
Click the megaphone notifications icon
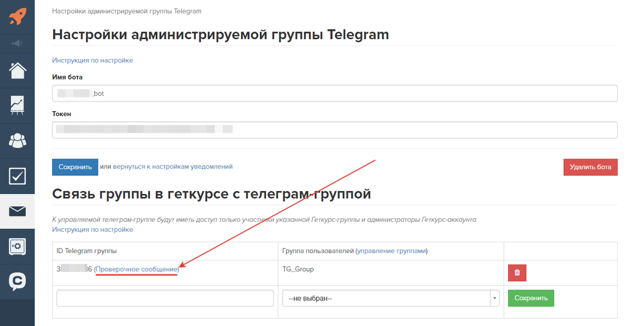pos(17,43)
